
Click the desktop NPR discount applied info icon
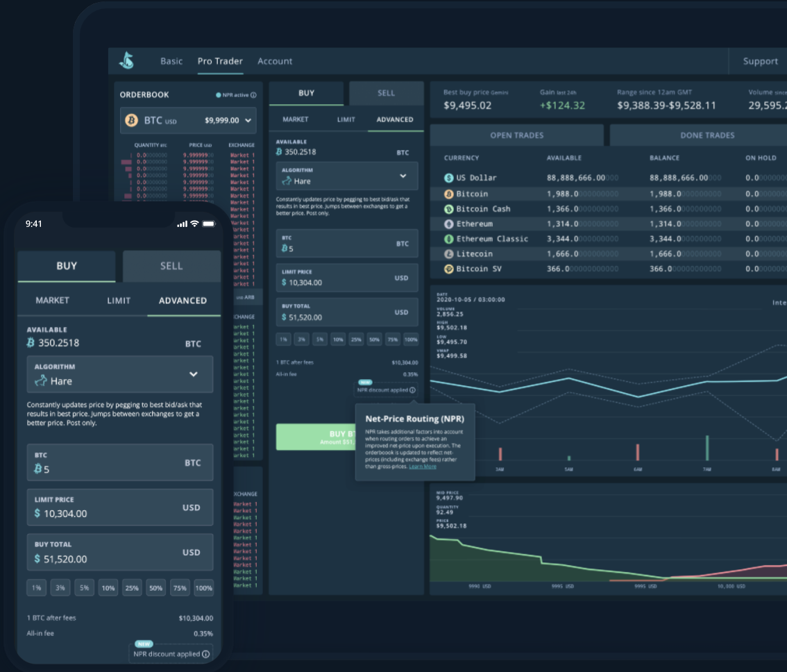click(x=412, y=390)
